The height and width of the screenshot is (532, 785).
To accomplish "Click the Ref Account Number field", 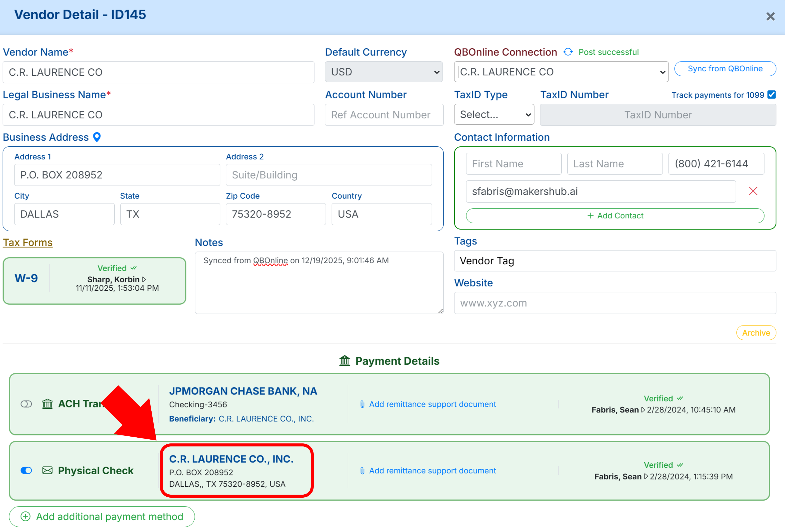I will tap(384, 115).
